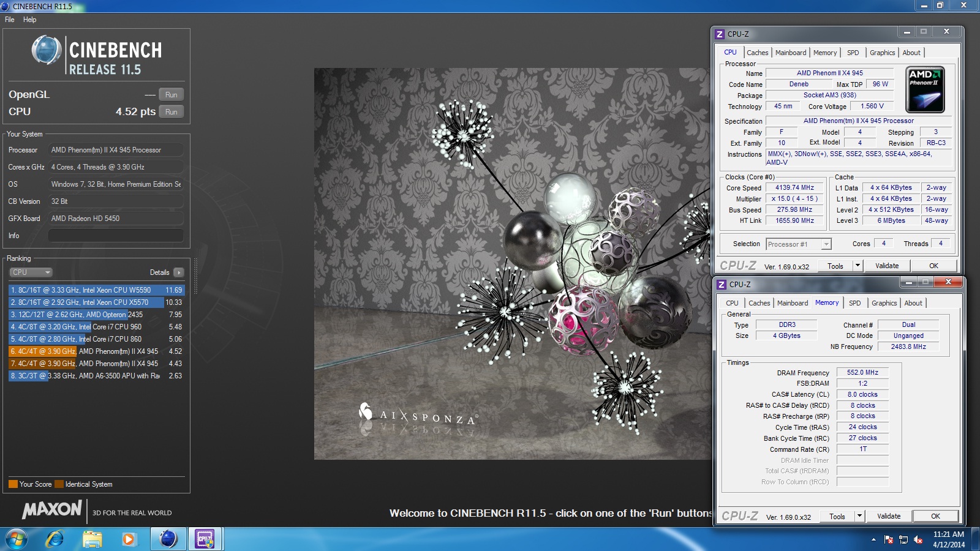The width and height of the screenshot is (980, 551).
Task: Open SPD tab in upper CPU-Z window
Action: coord(853,53)
